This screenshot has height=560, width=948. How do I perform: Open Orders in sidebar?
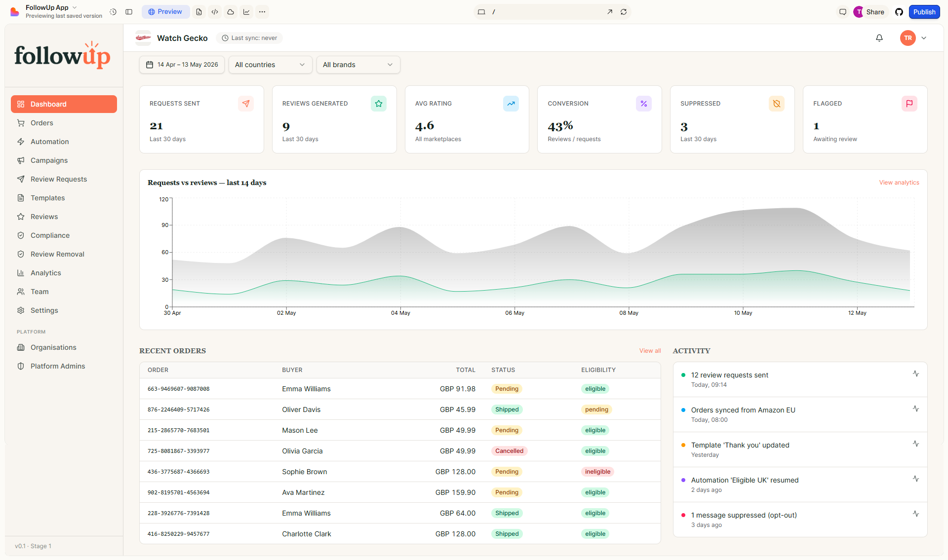click(64, 123)
